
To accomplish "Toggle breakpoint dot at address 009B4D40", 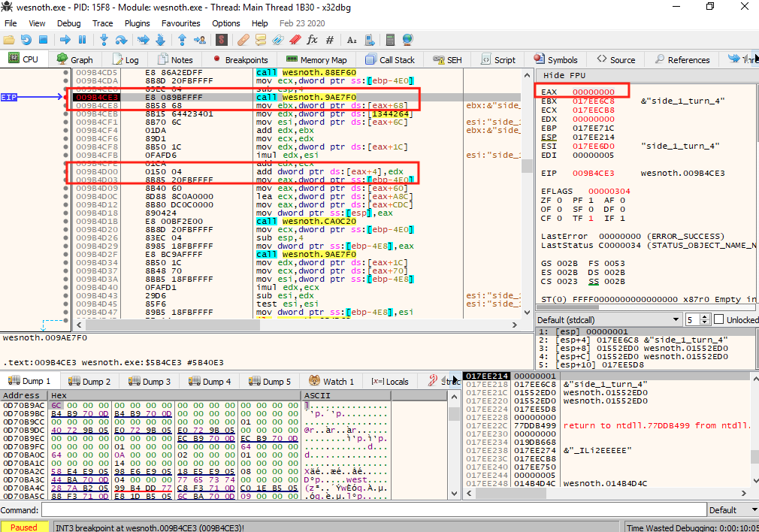I will 66,288.
